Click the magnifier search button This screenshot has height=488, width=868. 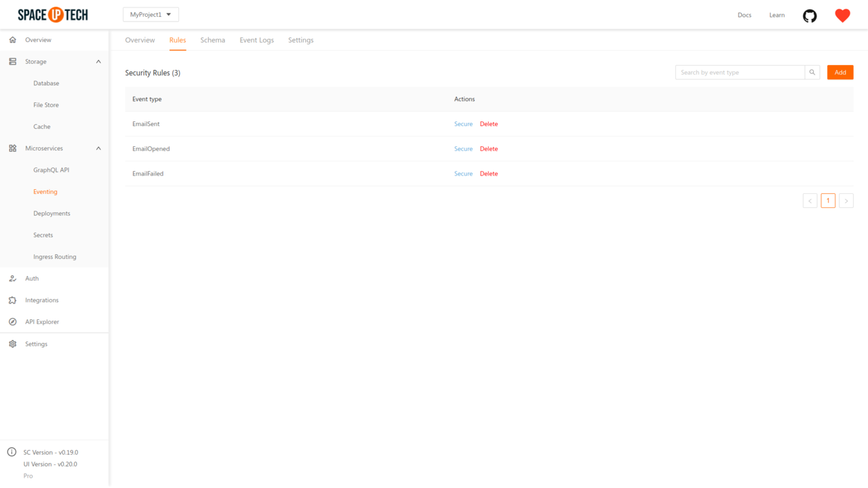click(812, 73)
